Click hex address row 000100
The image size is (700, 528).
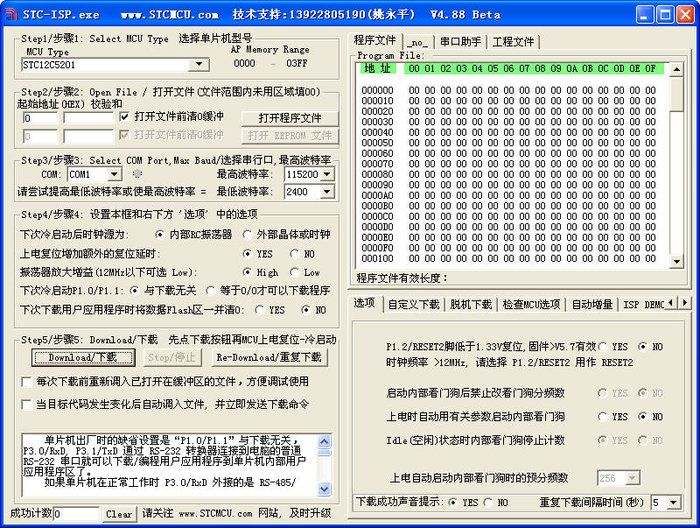377,259
